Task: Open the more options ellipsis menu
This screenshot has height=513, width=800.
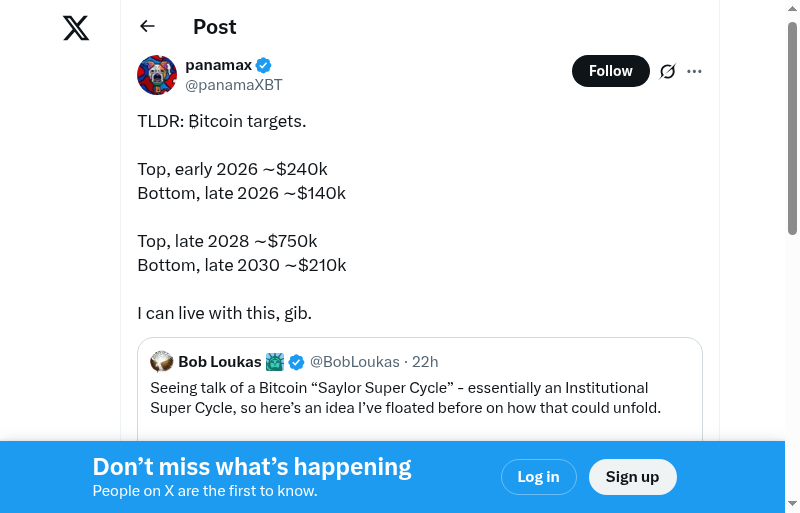Action: [x=695, y=71]
